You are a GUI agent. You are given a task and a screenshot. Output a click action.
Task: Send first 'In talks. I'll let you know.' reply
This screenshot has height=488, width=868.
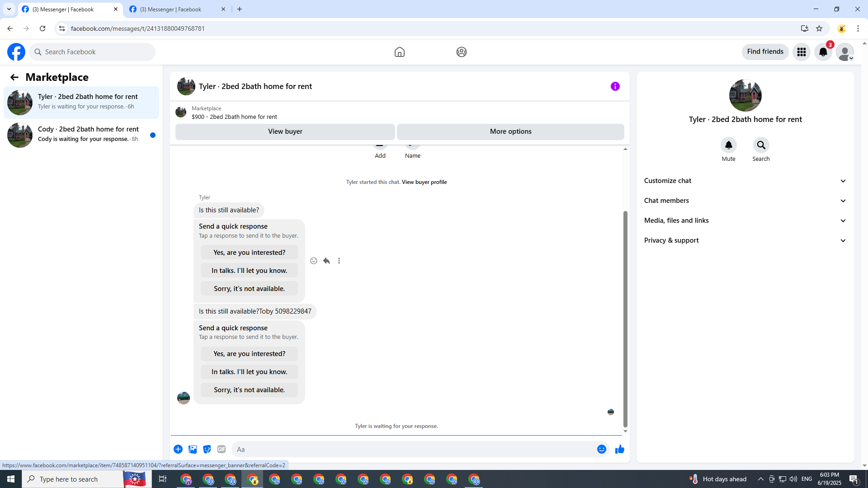[249, 271]
